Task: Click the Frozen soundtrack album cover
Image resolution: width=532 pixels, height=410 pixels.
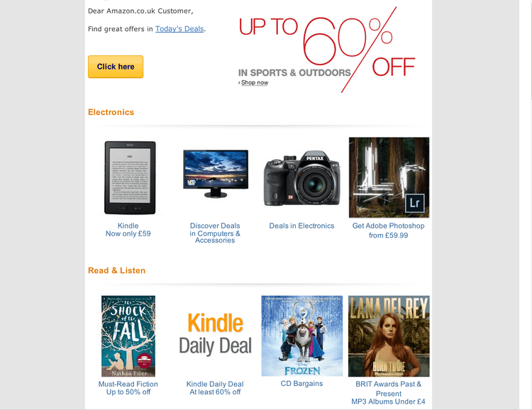Action: pyautogui.click(x=302, y=336)
